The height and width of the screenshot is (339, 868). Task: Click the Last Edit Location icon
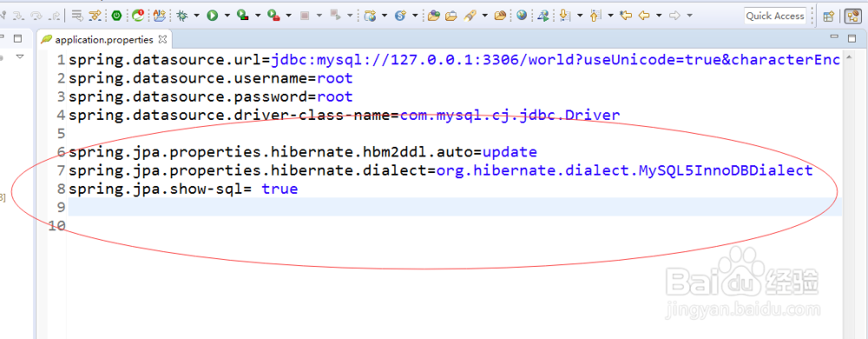(x=626, y=16)
